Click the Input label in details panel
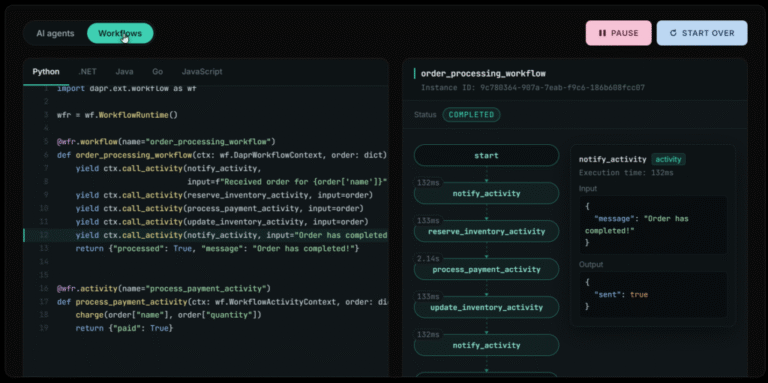Screen dimensions: 768x383 (588, 189)
